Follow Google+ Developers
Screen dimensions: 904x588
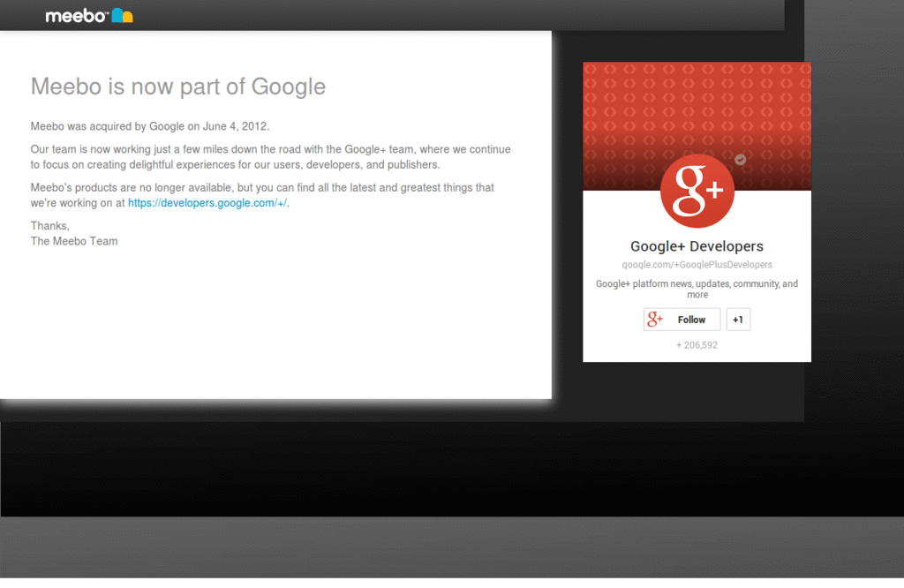[682, 320]
